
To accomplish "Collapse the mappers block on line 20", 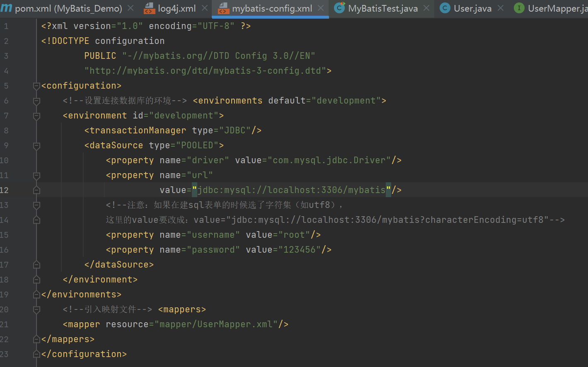I will (x=36, y=309).
